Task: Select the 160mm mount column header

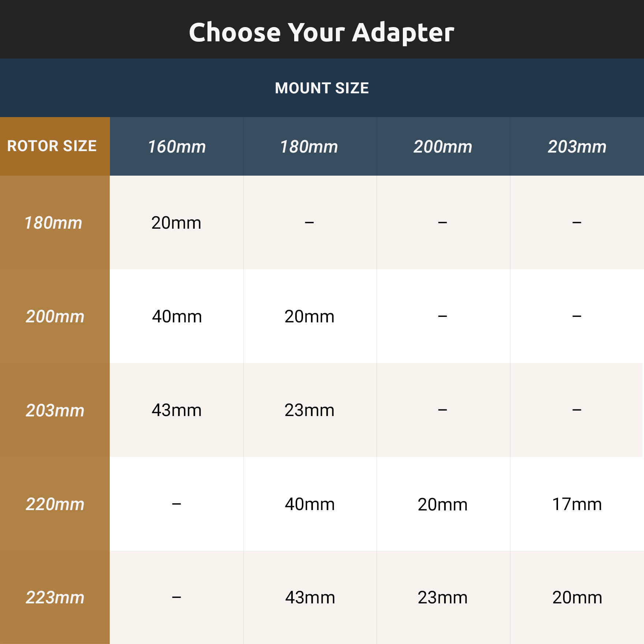Action: [176, 147]
